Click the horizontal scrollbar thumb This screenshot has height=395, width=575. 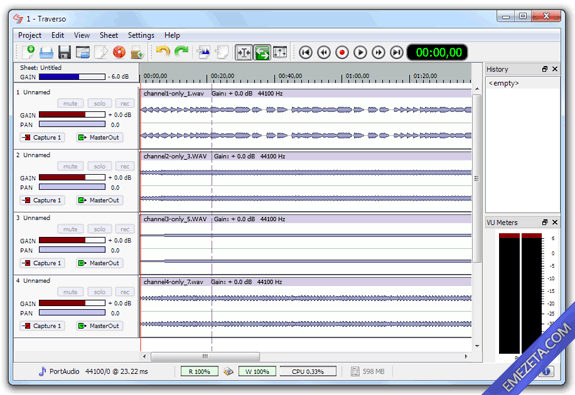[205, 356]
